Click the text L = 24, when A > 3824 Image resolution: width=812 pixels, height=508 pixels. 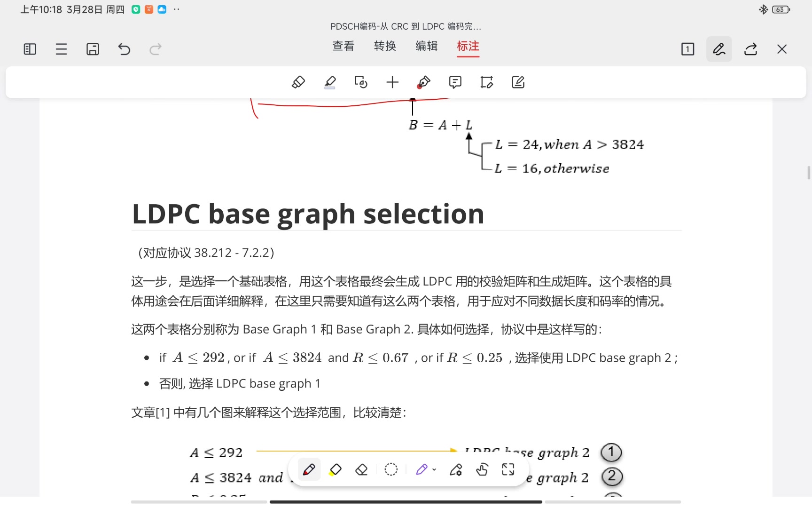coord(570,144)
